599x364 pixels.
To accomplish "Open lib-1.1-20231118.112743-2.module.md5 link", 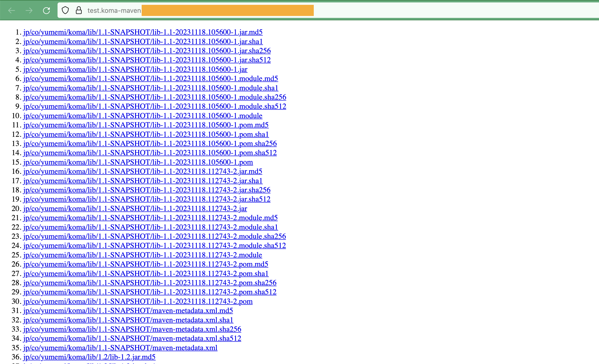I will pos(150,218).
